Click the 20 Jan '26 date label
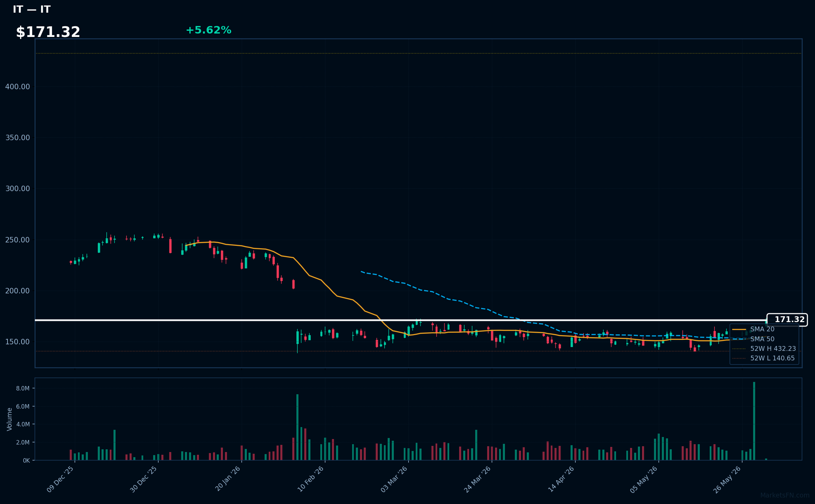Image resolution: width=815 pixels, height=504 pixels. pos(228,479)
